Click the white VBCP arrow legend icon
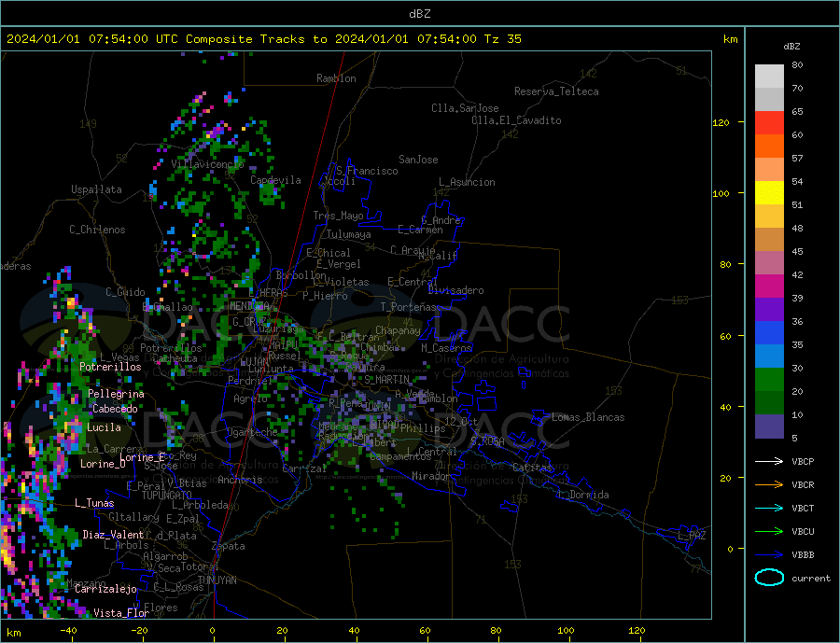Viewport: 840px width, 643px height. (769, 461)
